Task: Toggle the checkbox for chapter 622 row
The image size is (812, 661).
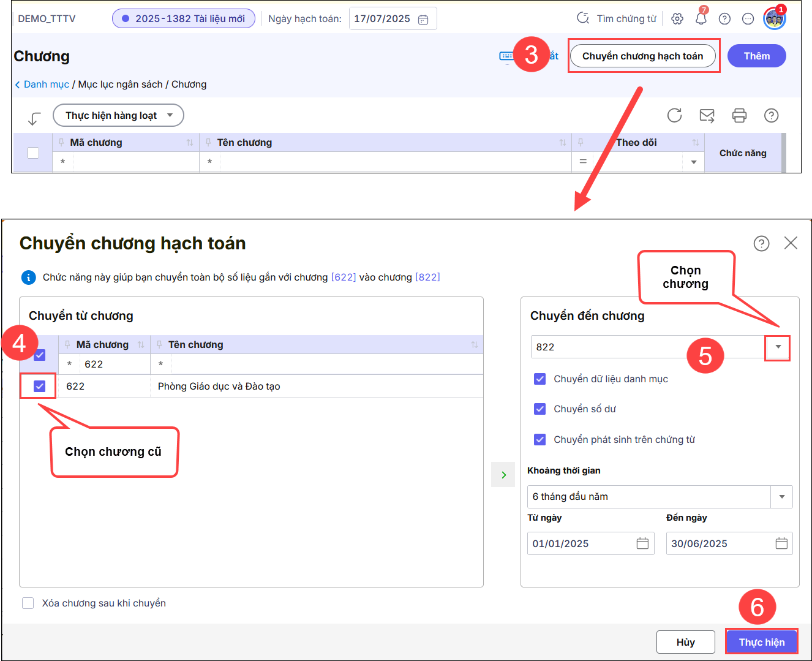Action: coord(39,387)
